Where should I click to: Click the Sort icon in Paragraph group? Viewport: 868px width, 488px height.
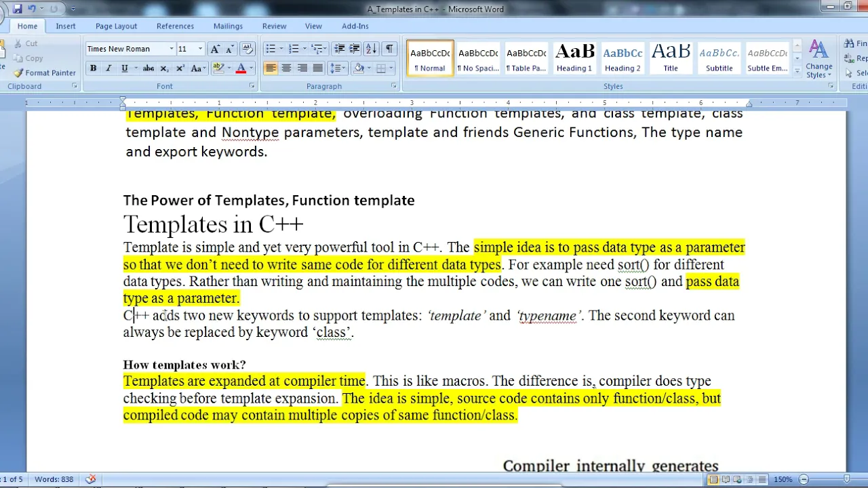(x=371, y=49)
